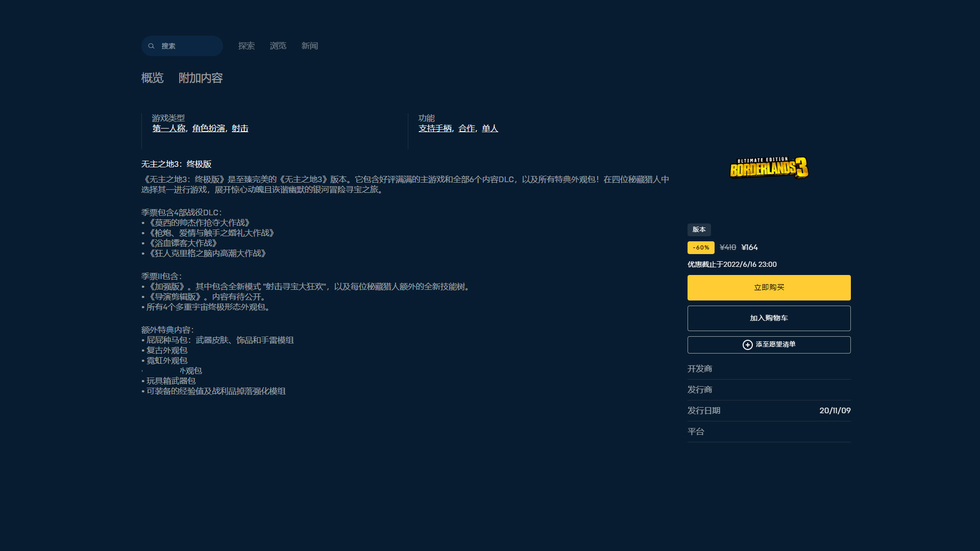This screenshot has height=551, width=980.
Task: Click the 《狂人克里格之脑内高潮大作战》 item
Action: click(204, 254)
